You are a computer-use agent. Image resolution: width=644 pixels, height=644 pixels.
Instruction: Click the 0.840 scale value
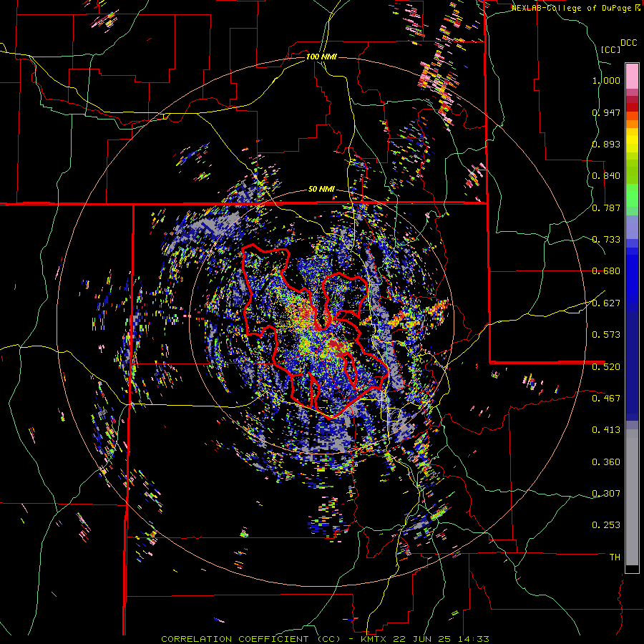point(606,176)
